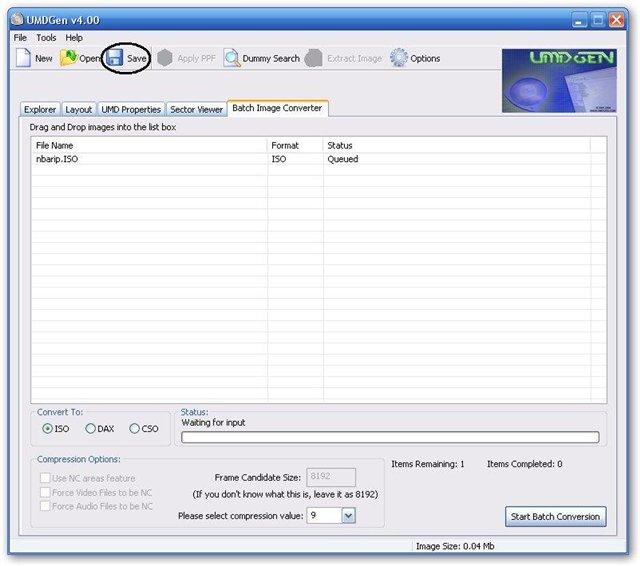640x566 pixels.
Task: Open the File menu
Action: [x=20, y=37]
